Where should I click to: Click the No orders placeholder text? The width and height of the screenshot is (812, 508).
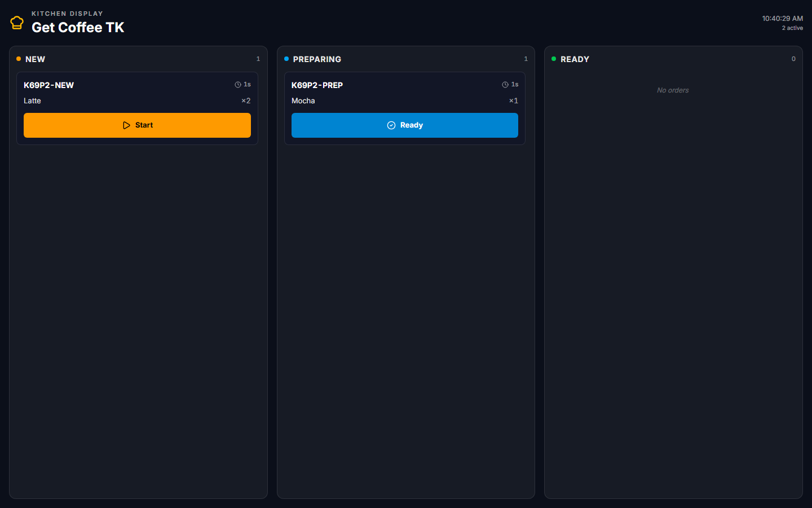[673, 90]
